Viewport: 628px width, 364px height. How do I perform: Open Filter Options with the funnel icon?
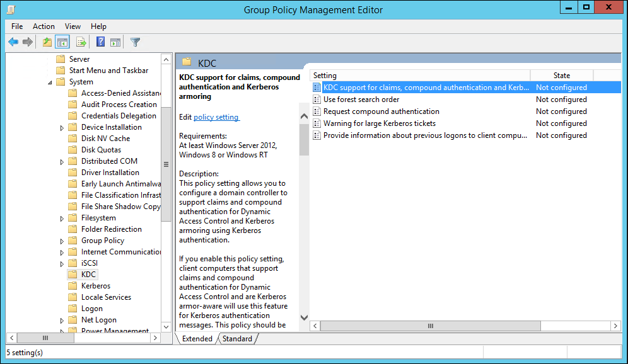(134, 42)
